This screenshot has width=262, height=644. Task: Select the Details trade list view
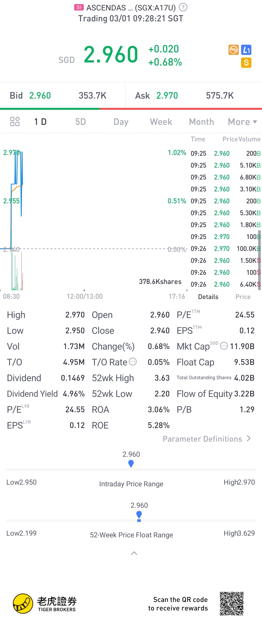click(x=208, y=297)
